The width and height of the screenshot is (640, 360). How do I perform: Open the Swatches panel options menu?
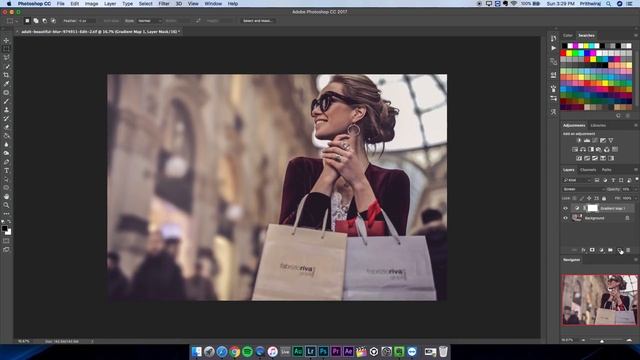(x=636, y=36)
